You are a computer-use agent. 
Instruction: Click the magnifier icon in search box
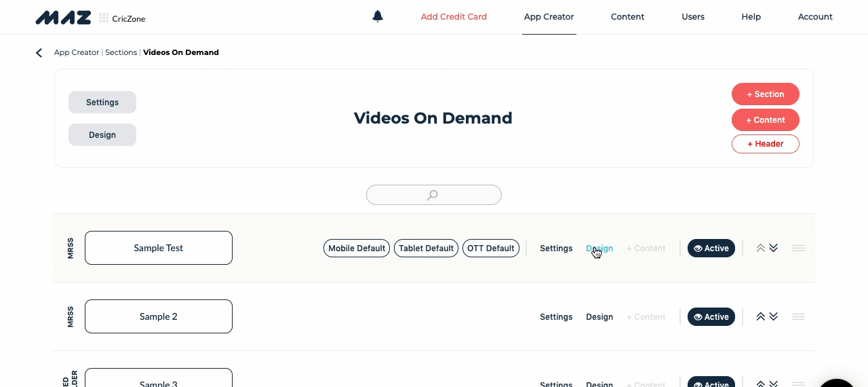click(433, 196)
